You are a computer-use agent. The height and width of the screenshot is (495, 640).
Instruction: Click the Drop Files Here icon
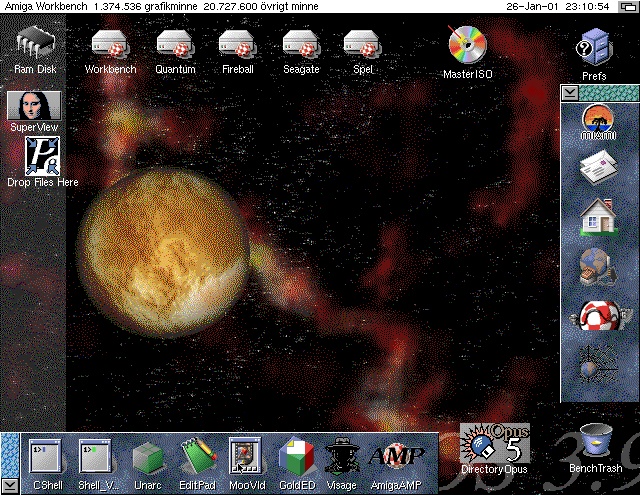coord(41,156)
